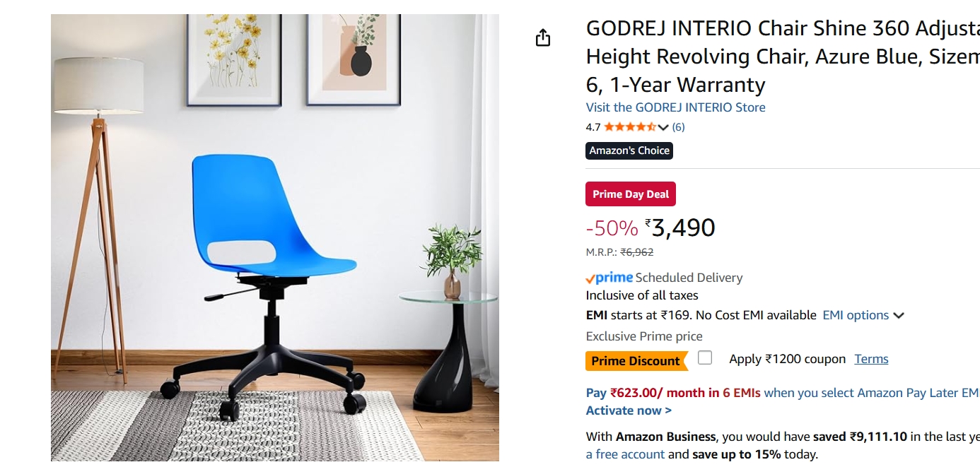
Task: Click the Prime Discount orange label
Action: (636, 361)
